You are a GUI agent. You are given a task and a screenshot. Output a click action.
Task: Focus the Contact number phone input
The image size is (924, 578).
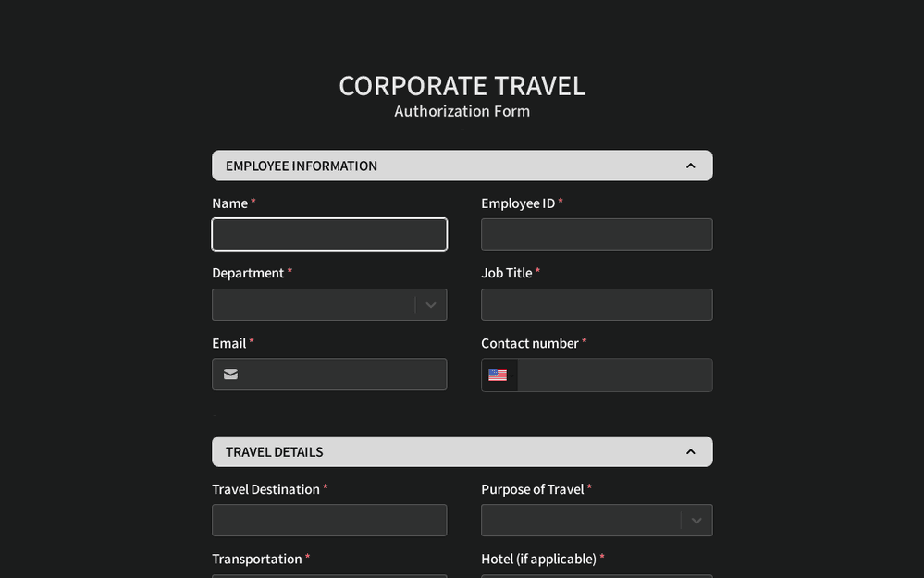[x=614, y=375]
